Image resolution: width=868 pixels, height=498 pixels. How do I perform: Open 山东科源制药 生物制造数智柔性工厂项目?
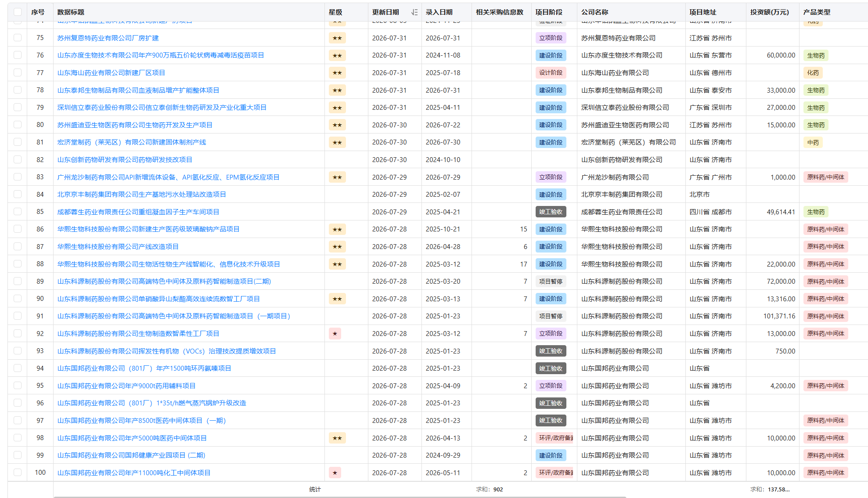click(138, 334)
